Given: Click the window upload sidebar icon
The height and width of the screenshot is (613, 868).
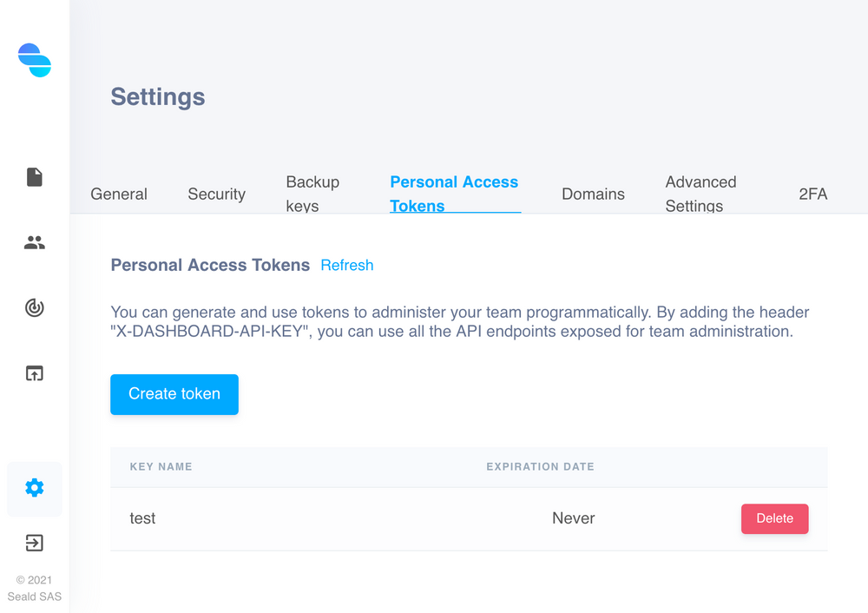Looking at the screenshot, I should coord(35,373).
